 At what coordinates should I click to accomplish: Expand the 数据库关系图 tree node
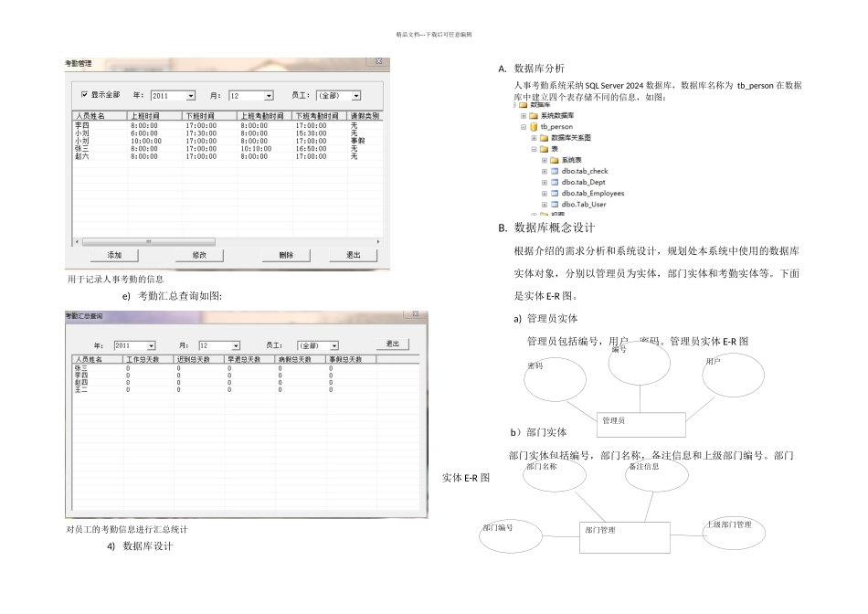click(534, 138)
